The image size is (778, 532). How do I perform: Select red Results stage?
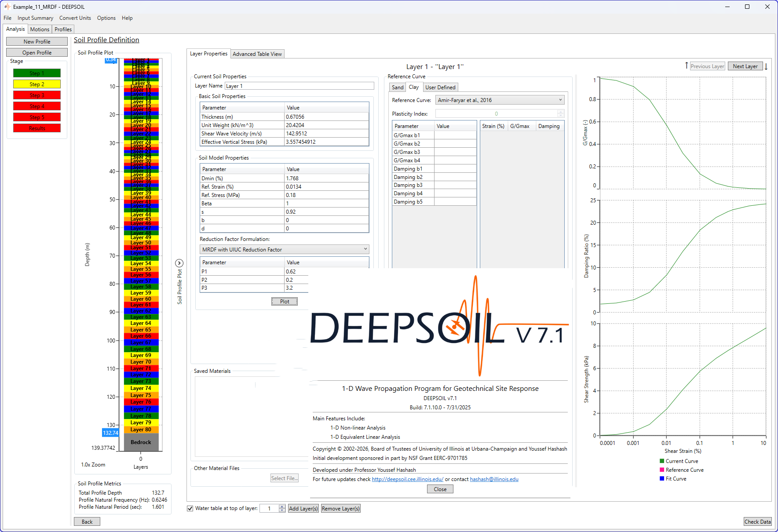[37, 128]
